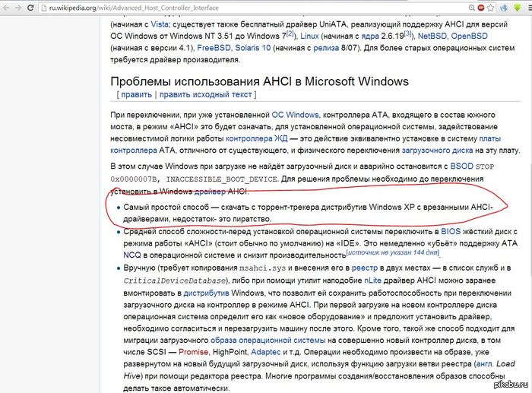Open the Linux link
Screen dimensions: 532x393
309,36
